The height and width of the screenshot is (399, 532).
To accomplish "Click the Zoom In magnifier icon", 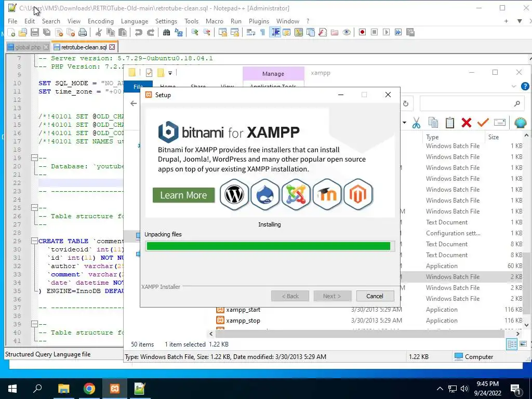I will [x=194, y=32].
